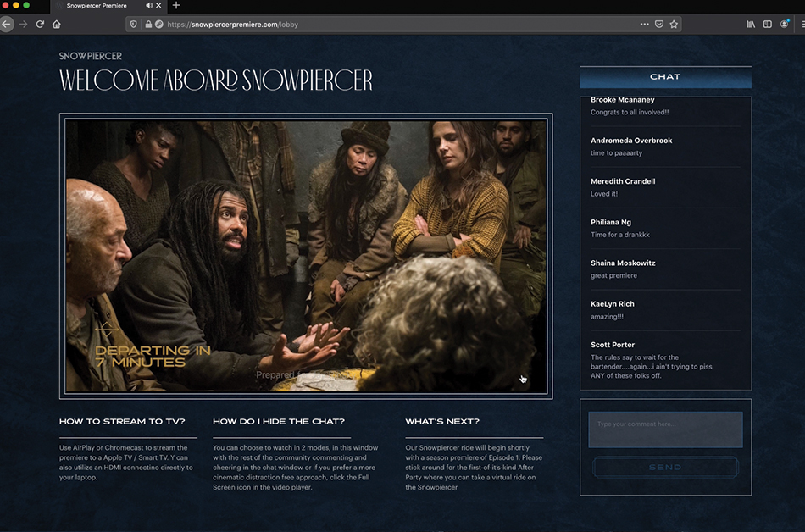The image size is (805, 532).
Task: Click the CHAT panel header
Action: (x=665, y=77)
